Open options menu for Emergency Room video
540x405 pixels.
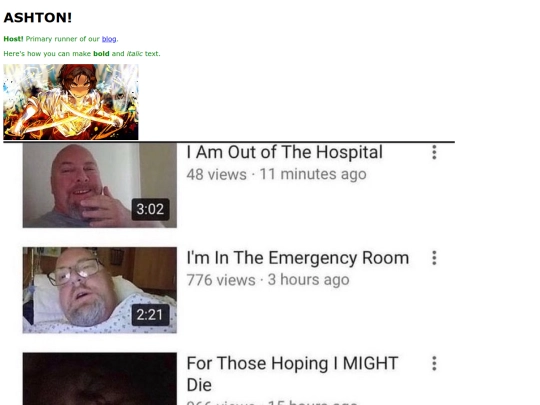434,258
